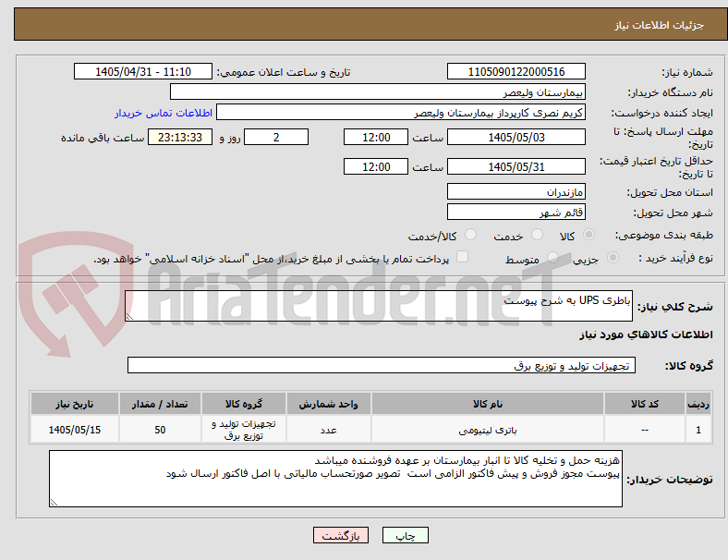Click the need date cell 1405/05/15
This screenshot has height=560, width=728.
click(x=75, y=430)
